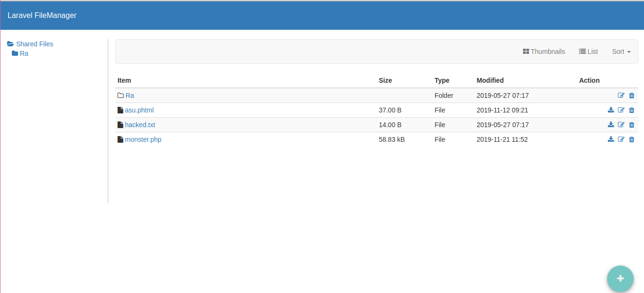Rename the Ra folder via edit icon
Viewport: 644px width, 293px height.
621,95
